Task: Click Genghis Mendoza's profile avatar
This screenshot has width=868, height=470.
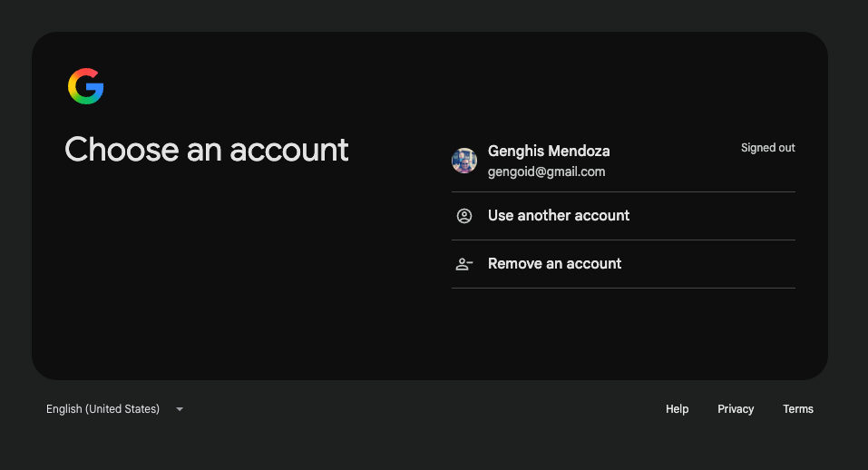Action: 463,161
